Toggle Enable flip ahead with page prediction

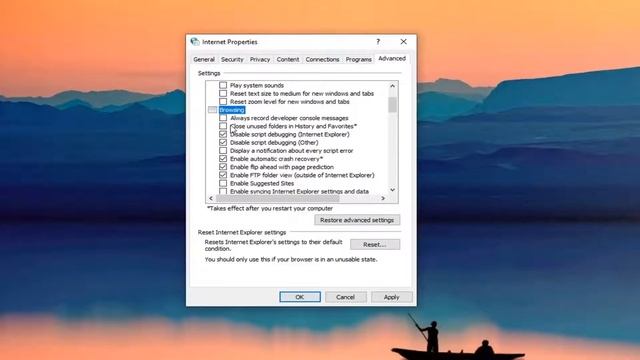tap(223, 167)
